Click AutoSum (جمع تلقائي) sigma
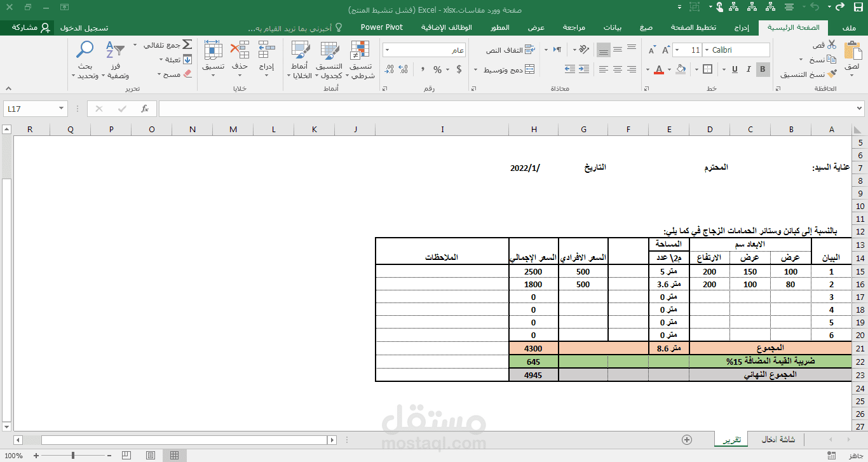The width and height of the screenshot is (868, 462). 187,45
